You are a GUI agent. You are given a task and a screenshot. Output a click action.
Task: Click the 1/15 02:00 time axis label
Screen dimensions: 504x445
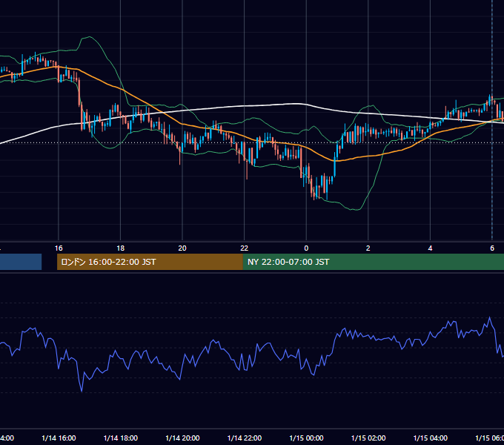(368, 438)
